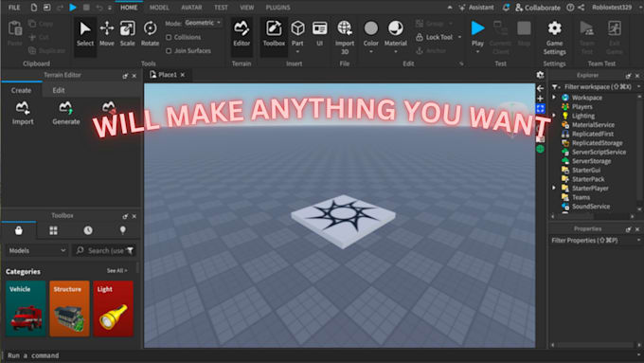Select SoundService in Explorer

coord(591,206)
